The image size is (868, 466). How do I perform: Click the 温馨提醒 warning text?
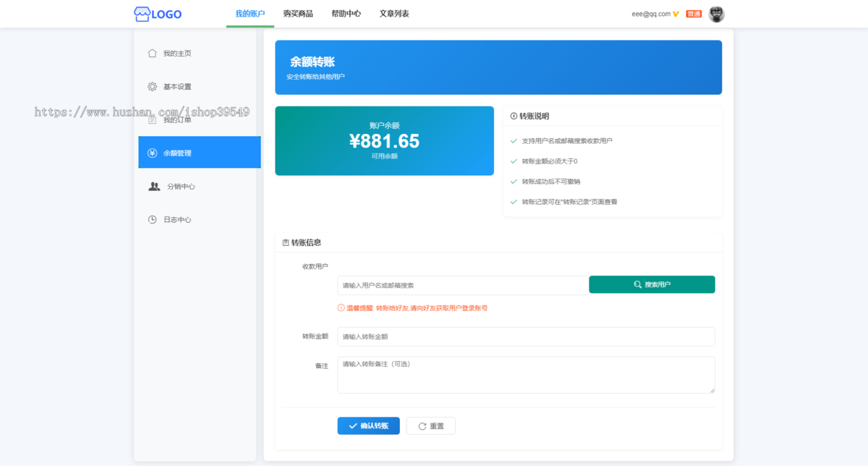[417, 308]
